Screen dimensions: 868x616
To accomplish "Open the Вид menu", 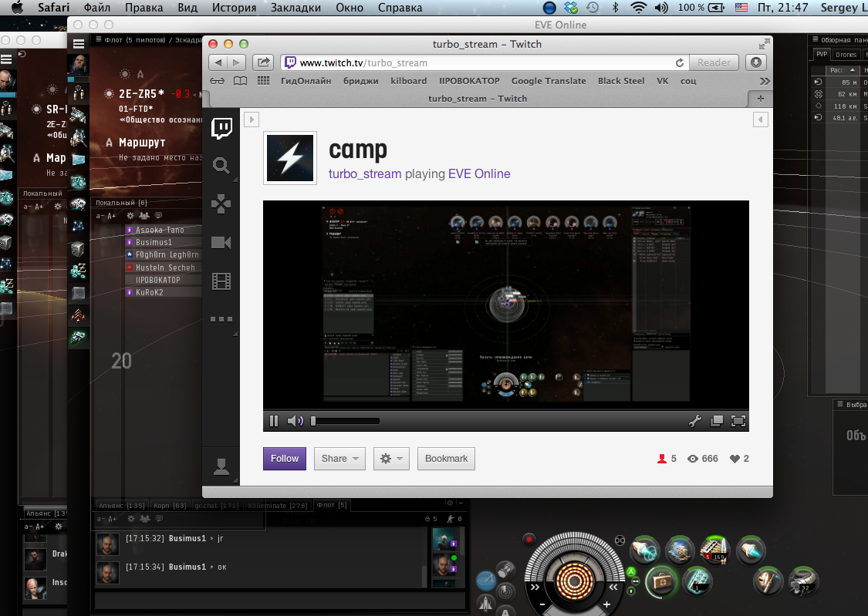I will 187,8.
